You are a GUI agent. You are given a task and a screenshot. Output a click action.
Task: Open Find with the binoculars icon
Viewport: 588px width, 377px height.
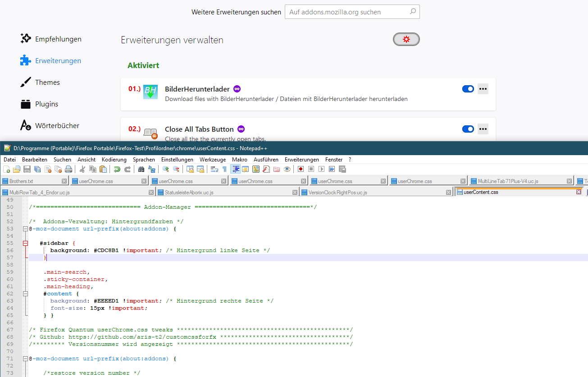(x=141, y=169)
